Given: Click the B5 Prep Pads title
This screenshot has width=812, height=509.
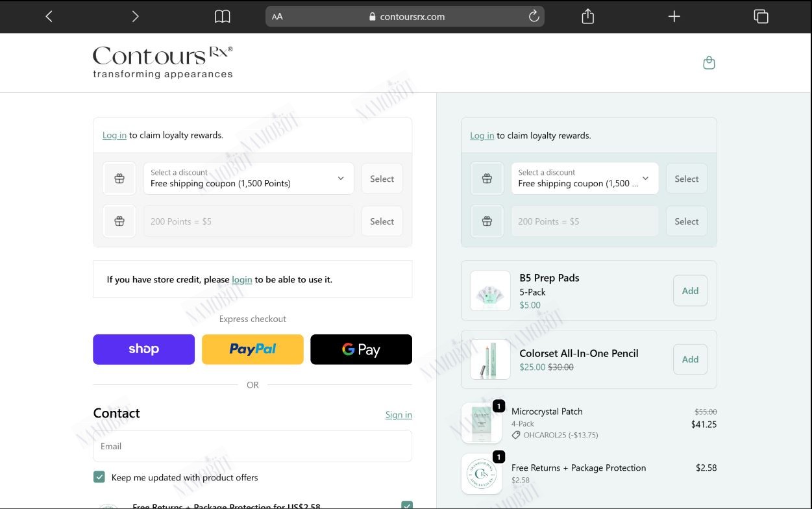Looking at the screenshot, I should (x=549, y=278).
